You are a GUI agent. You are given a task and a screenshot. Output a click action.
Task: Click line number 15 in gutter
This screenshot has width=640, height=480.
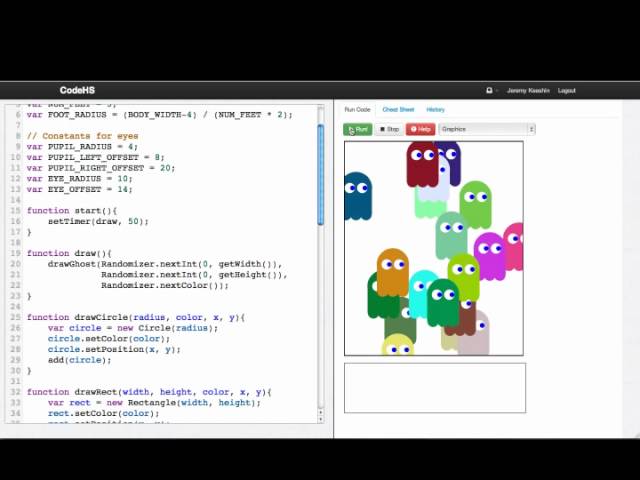(15, 211)
